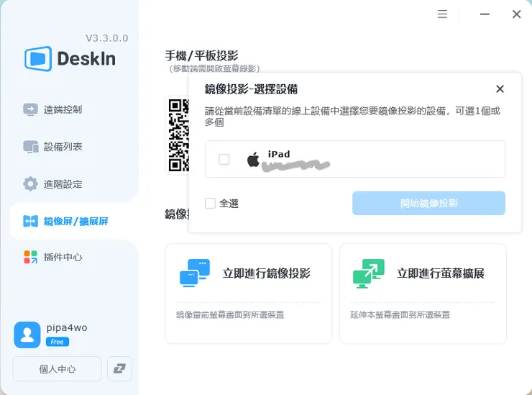
Task: Click the 立即進行鏡像投影 card
Action: point(248,294)
